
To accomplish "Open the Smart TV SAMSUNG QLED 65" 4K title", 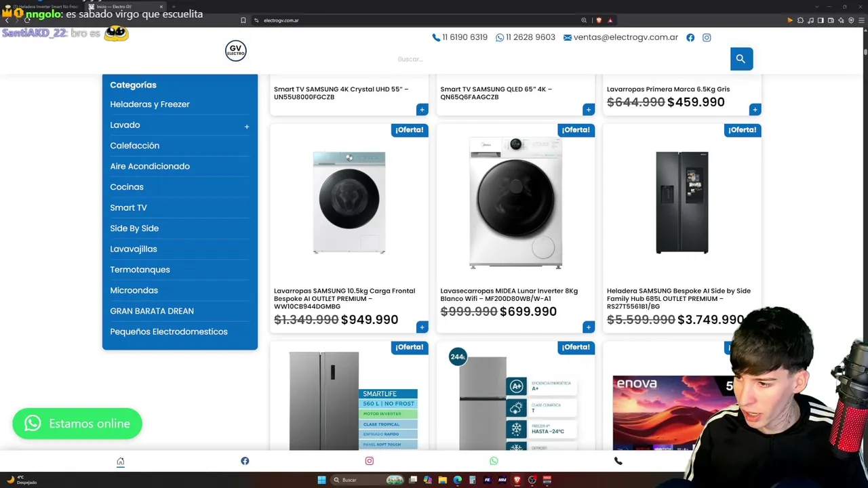I will 496,93.
